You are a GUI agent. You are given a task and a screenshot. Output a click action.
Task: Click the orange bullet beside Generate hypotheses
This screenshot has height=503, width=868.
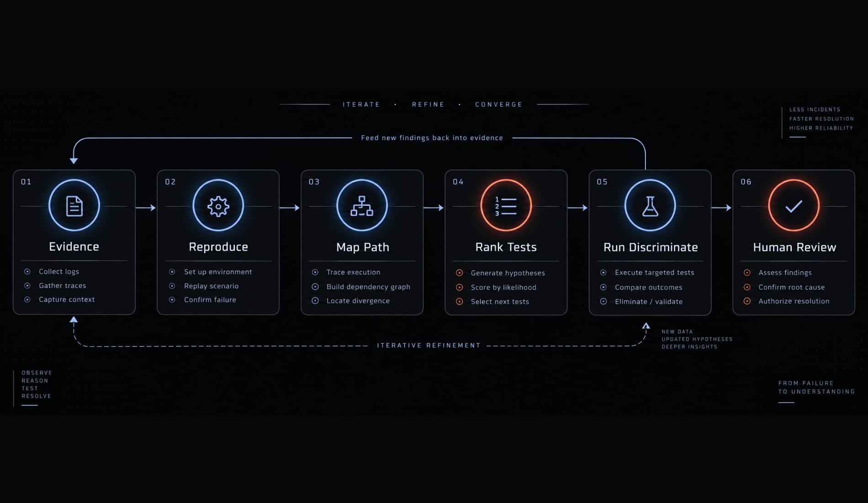[x=460, y=273]
